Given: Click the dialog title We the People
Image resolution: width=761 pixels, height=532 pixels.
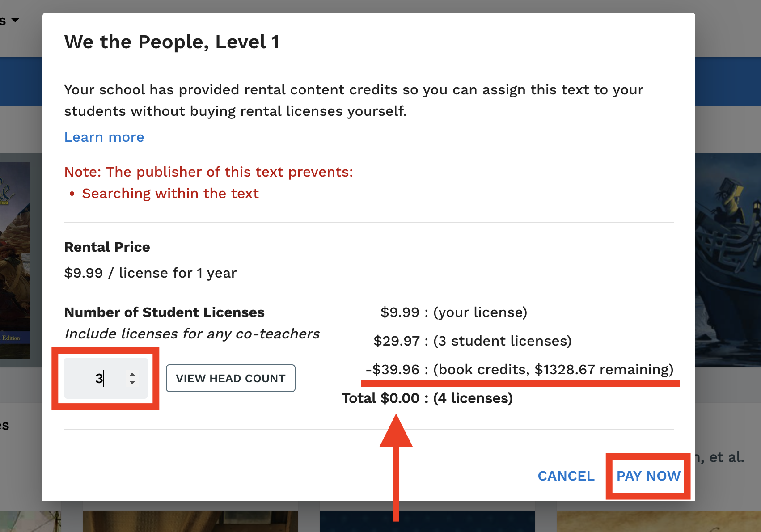Looking at the screenshot, I should tap(172, 42).
